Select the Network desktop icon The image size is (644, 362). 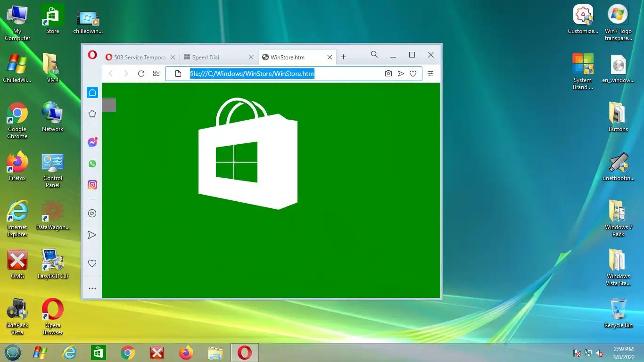tap(52, 117)
